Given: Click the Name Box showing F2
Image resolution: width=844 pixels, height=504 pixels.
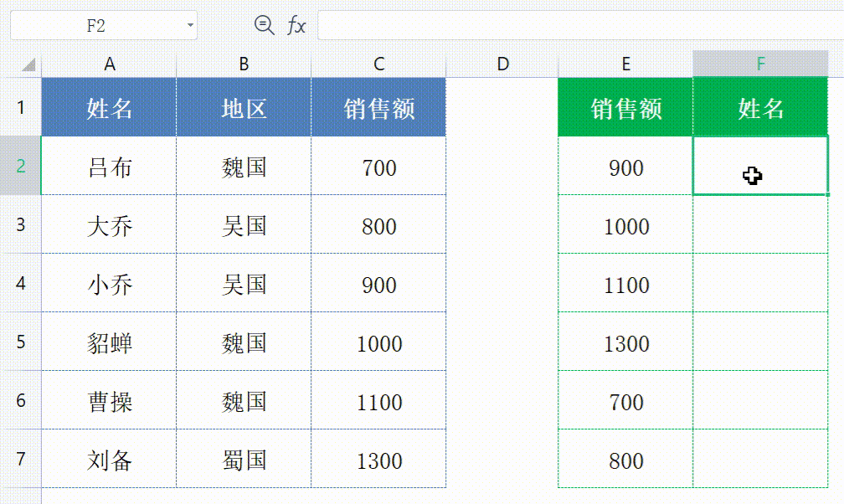Looking at the screenshot, I should (x=95, y=26).
